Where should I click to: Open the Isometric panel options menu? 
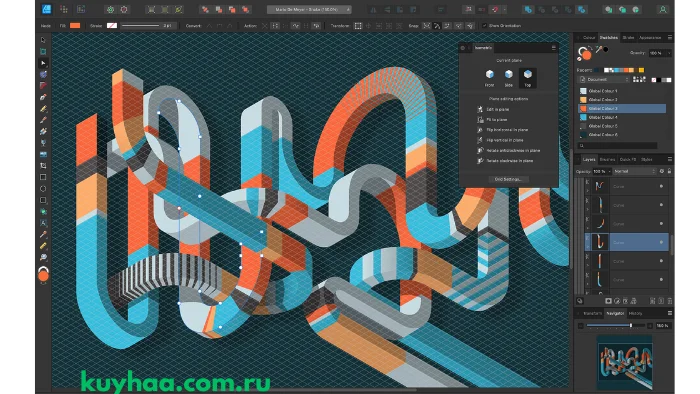point(554,48)
